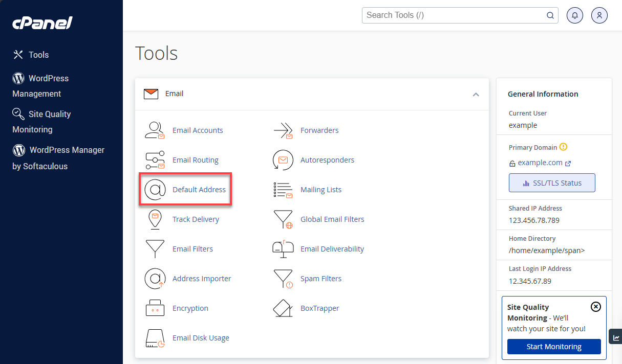Open the notification bell

(574, 15)
